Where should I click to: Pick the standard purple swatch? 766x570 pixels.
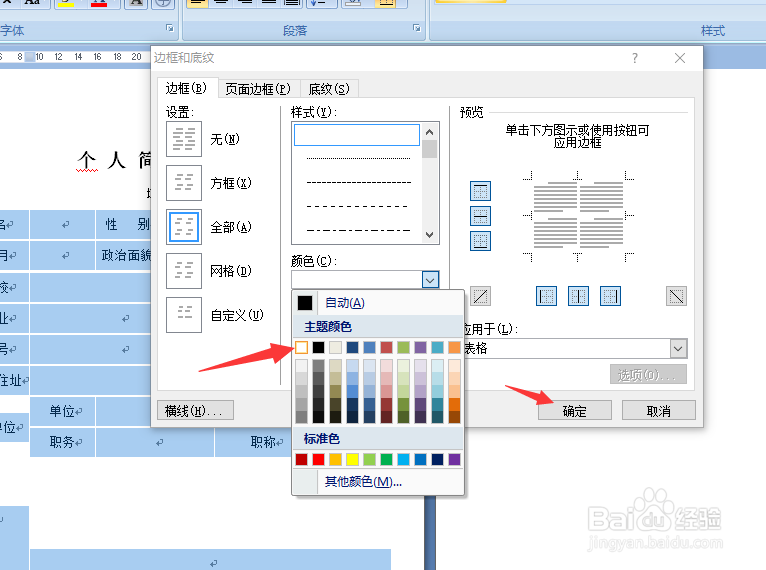click(x=454, y=459)
